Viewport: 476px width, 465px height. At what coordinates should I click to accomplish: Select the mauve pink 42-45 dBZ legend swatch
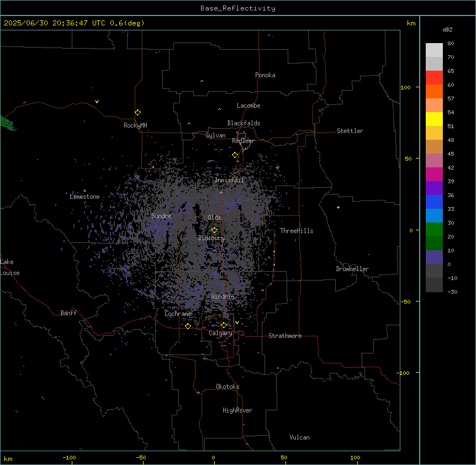point(434,160)
